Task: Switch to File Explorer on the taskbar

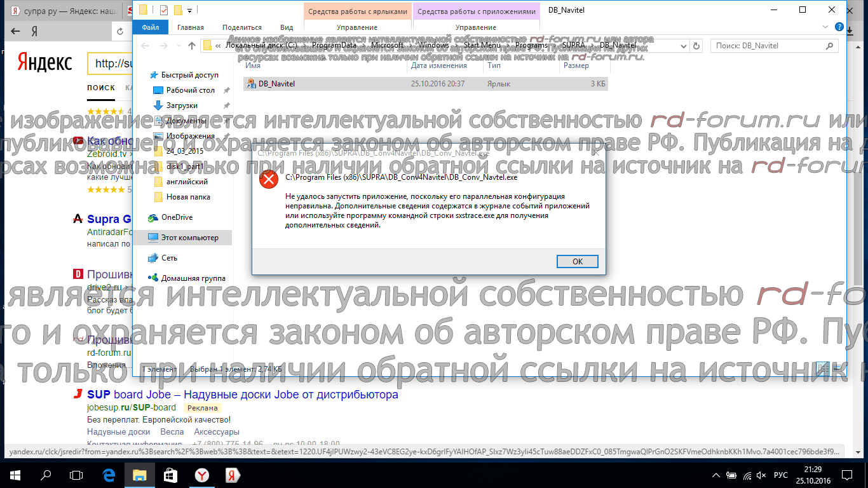Action: coord(139,475)
